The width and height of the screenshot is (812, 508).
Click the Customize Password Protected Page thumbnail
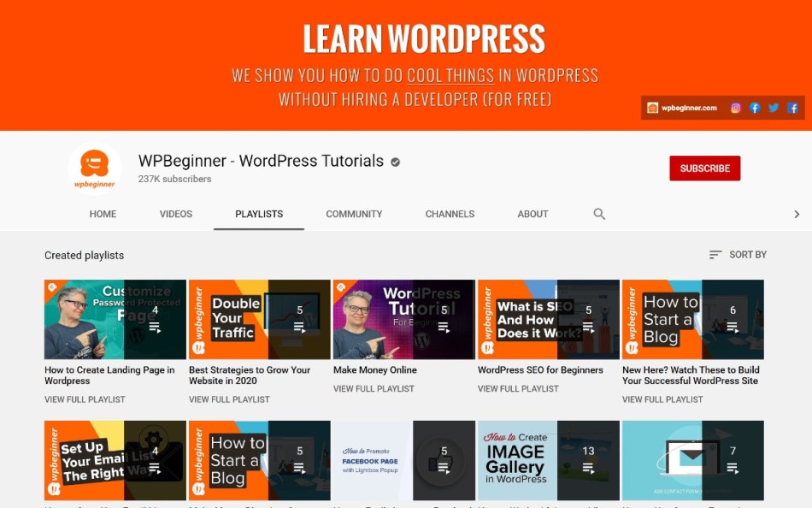point(115,319)
